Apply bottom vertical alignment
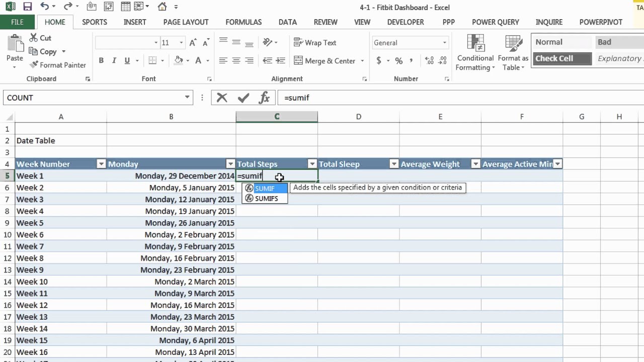 (x=249, y=43)
